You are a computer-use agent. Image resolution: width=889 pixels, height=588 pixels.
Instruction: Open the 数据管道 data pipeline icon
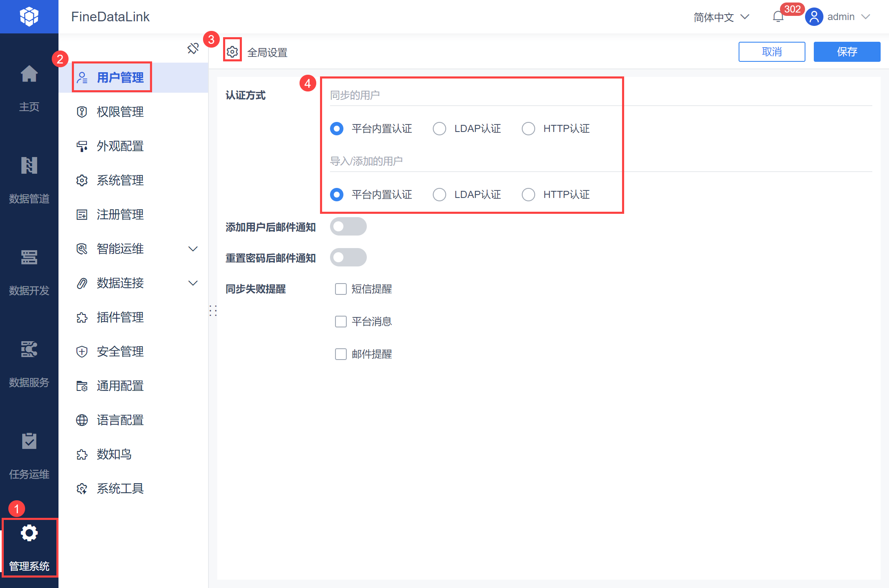(x=29, y=166)
